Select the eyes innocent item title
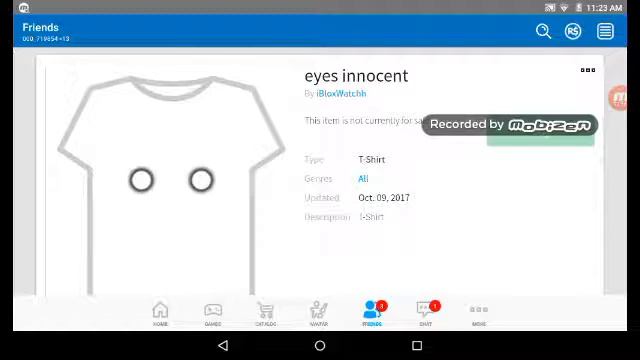 (356, 76)
